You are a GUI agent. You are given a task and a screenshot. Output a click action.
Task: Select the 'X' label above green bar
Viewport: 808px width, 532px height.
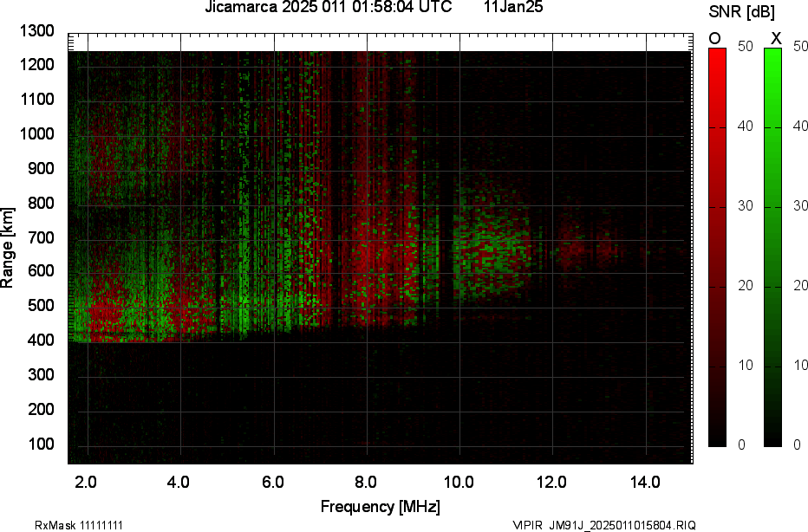[x=776, y=38]
